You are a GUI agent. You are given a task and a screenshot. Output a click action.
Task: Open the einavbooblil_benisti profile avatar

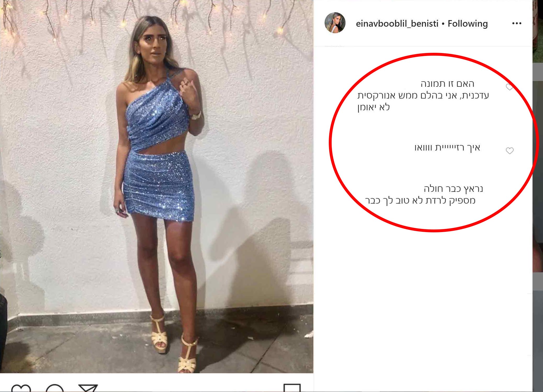[x=335, y=23]
